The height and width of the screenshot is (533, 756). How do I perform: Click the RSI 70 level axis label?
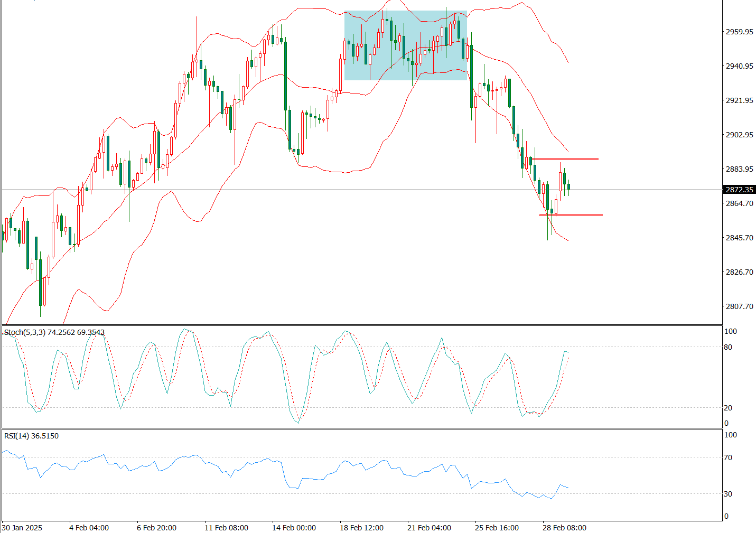[x=728, y=457]
